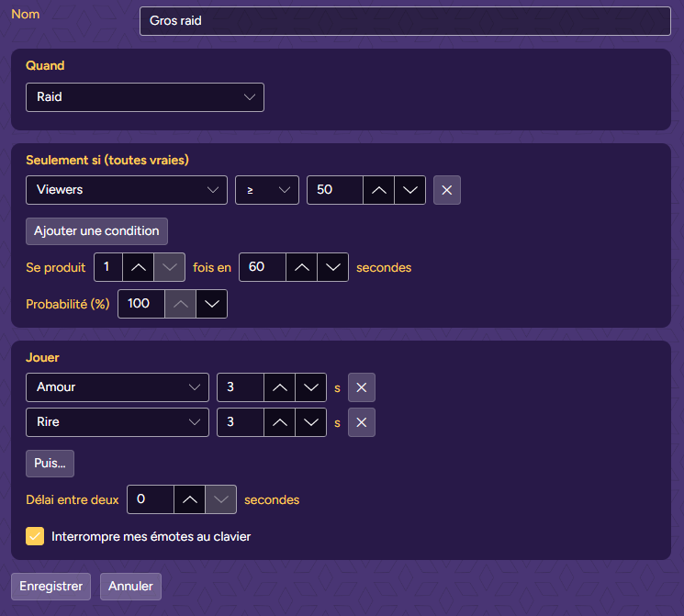Increase the Délai entre deux value
684x616 pixels.
(189, 499)
